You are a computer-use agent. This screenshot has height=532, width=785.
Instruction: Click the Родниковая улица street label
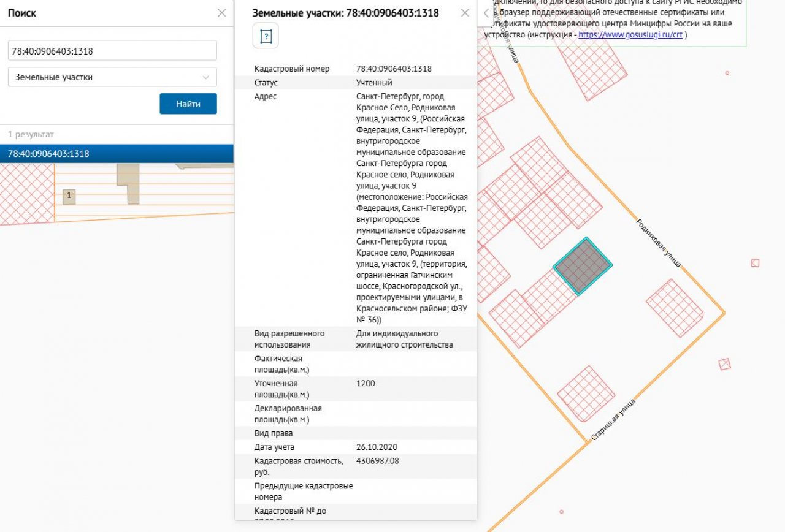pyautogui.click(x=658, y=243)
